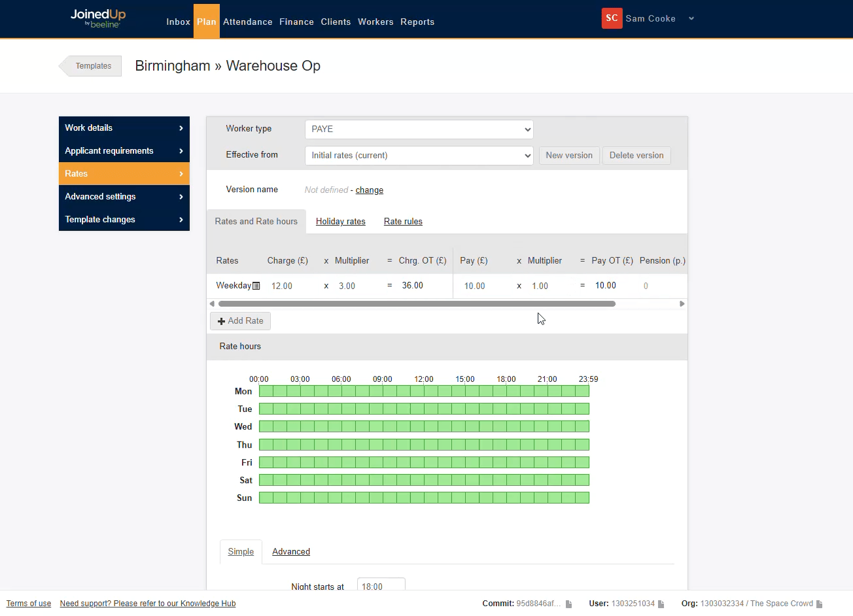This screenshot has width=853, height=616.
Task: Click the SC user avatar badge
Action: (x=612, y=18)
